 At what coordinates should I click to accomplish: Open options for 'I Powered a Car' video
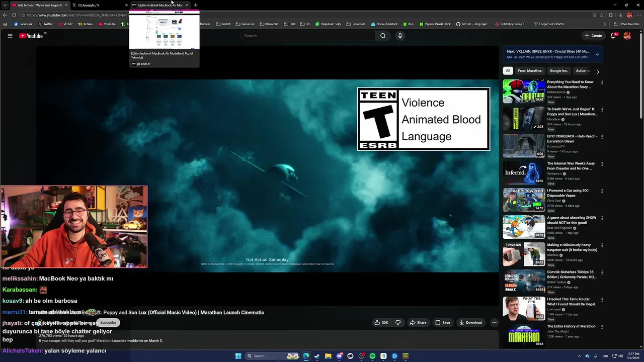(x=602, y=191)
